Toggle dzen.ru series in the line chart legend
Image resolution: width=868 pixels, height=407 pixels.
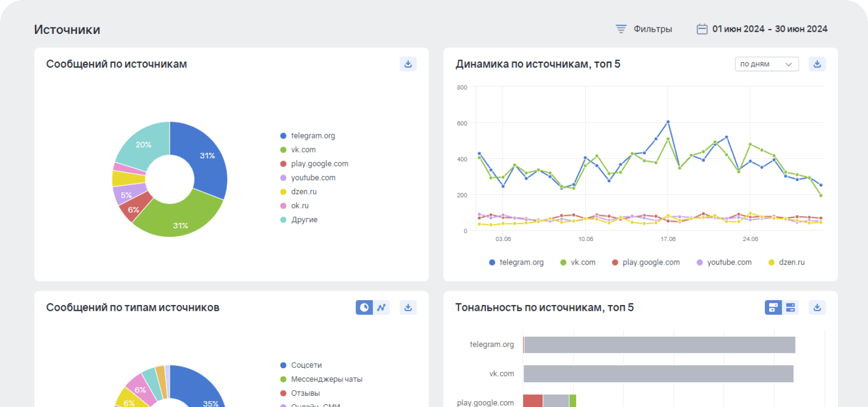787,263
